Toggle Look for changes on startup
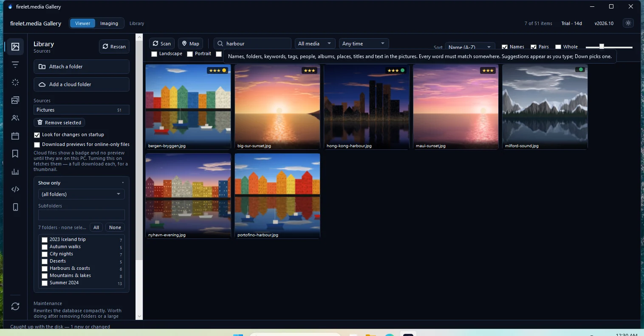This screenshot has height=336, width=644. (37, 135)
